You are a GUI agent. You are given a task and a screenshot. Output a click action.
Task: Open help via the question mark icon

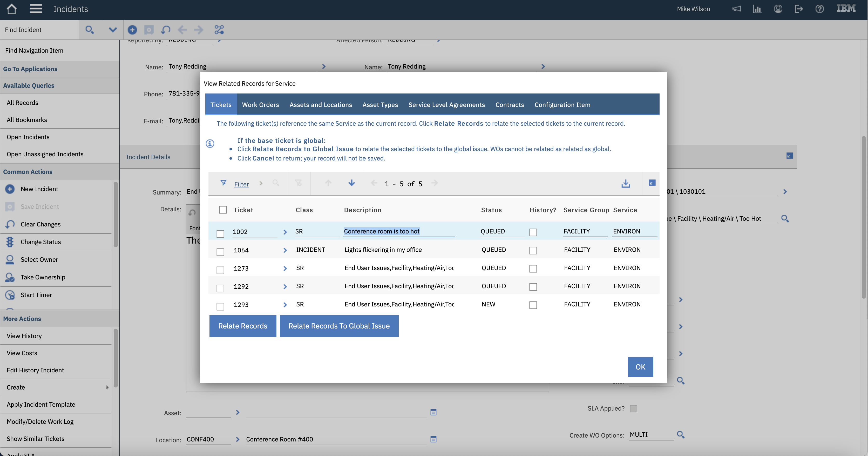tap(819, 9)
